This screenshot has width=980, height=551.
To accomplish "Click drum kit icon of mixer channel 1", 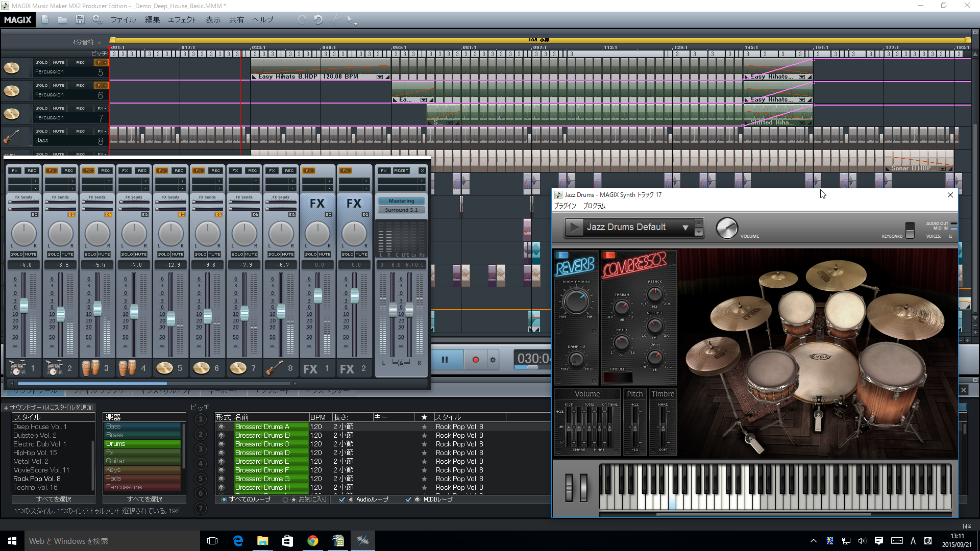I will click(x=17, y=367).
